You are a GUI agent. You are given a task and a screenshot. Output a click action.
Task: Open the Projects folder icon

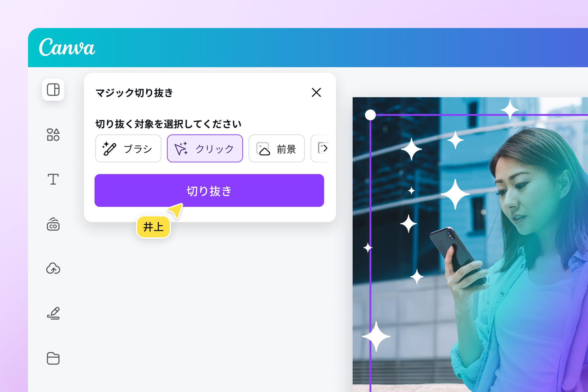coord(53,358)
